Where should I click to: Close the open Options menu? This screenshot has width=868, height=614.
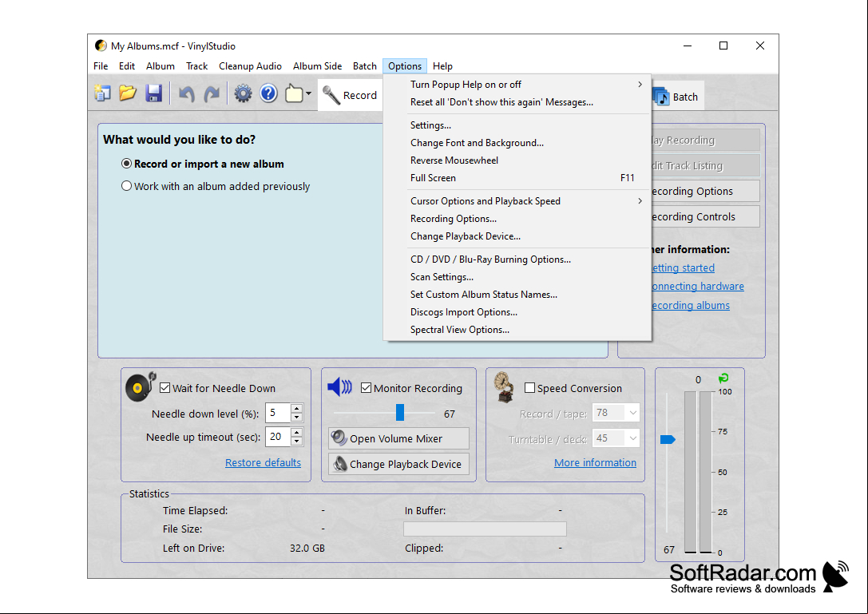pos(405,66)
